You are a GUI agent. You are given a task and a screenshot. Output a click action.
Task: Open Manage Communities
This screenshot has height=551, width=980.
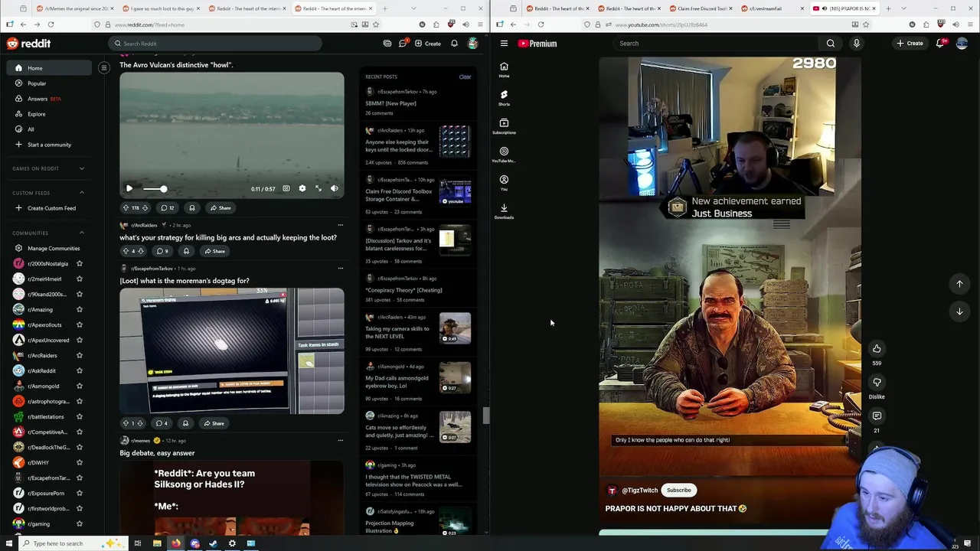(x=49, y=248)
